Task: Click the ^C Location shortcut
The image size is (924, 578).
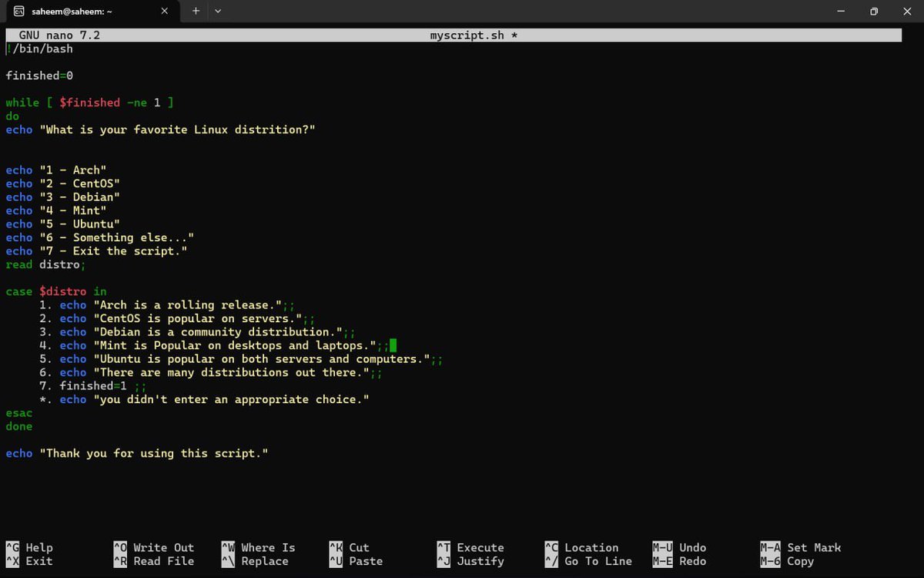Action: 581,548
